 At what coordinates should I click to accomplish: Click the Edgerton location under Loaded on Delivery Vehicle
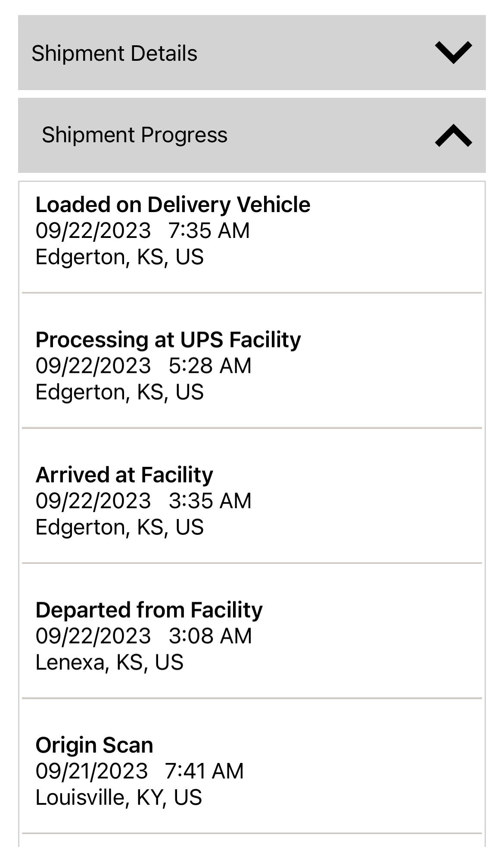tap(119, 257)
